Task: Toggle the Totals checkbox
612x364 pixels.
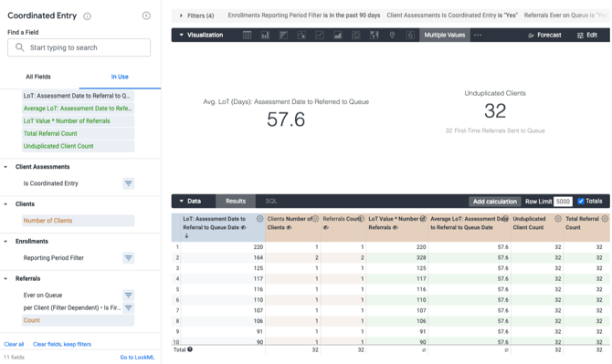Action: click(x=581, y=201)
